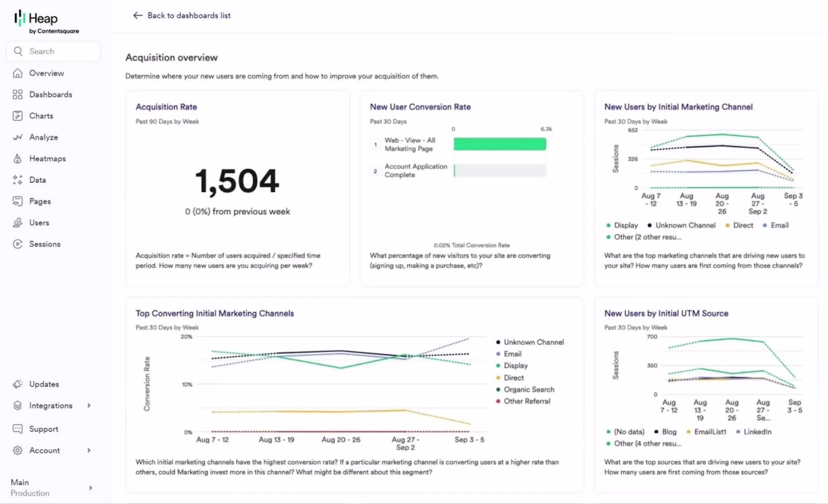Click the Pages icon in sidebar
The height and width of the screenshot is (504, 828).
17,201
